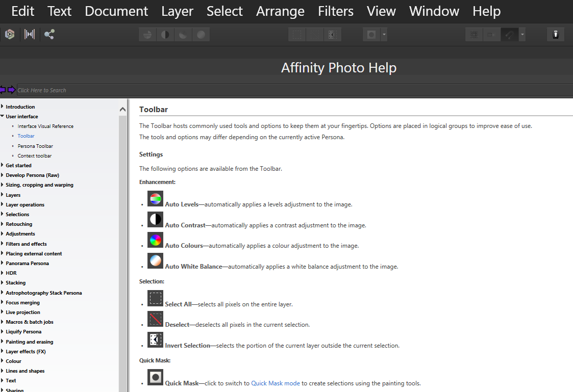Click the Auto Contrast icon in the help page
Image resolution: width=573 pixels, height=392 pixels.
pyautogui.click(x=155, y=219)
